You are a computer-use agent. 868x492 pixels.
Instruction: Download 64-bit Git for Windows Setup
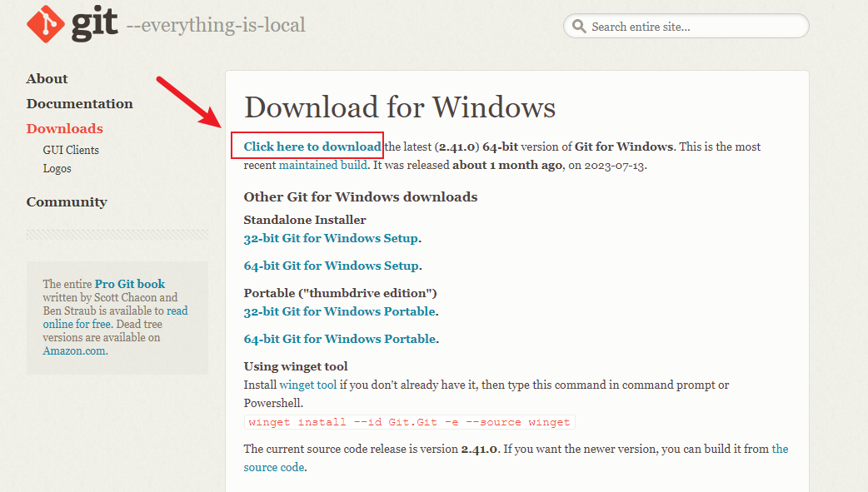pyautogui.click(x=331, y=266)
